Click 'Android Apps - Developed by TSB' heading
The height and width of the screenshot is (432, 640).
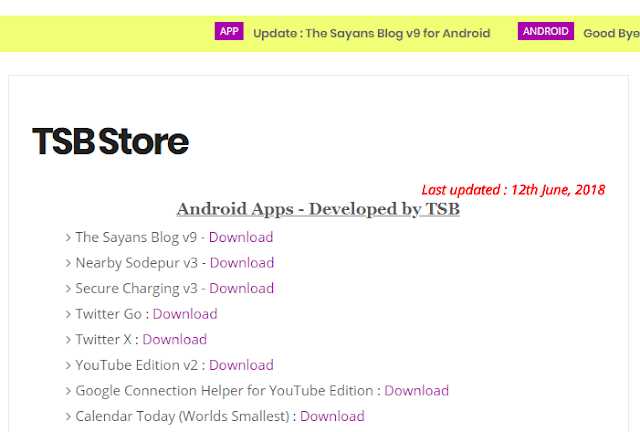(318, 209)
